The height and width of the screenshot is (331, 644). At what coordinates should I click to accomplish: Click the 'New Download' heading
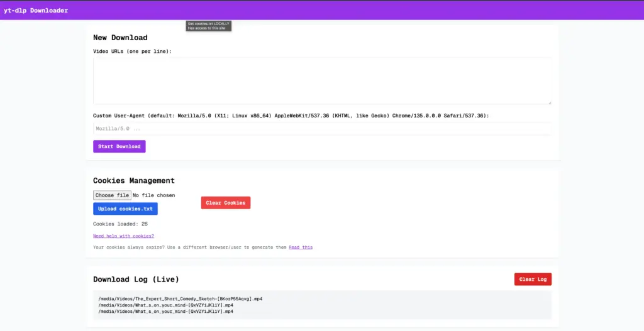[x=120, y=38]
